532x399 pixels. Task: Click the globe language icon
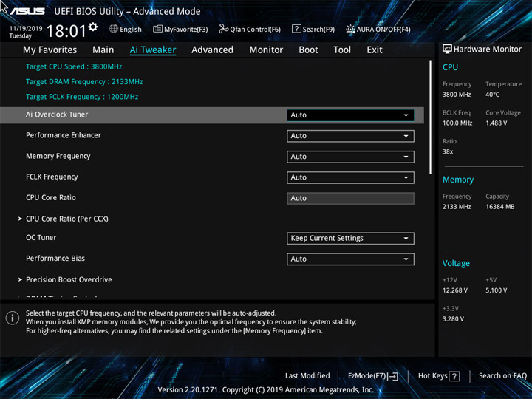coord(114,29)
